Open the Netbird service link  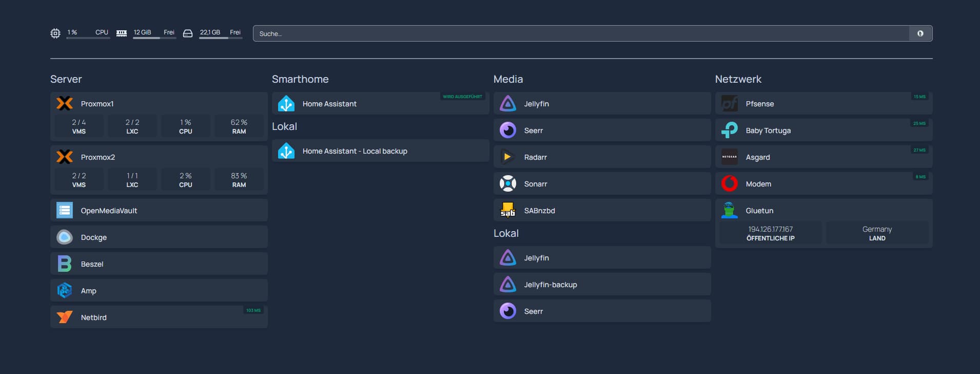pos(159,317)
